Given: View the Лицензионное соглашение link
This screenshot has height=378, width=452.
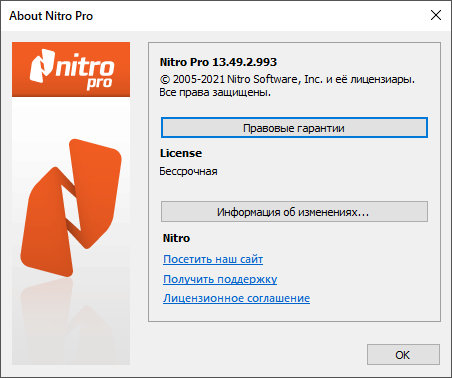Looking at the screenshot, I should pyautogui.click(x=236, y=298).
